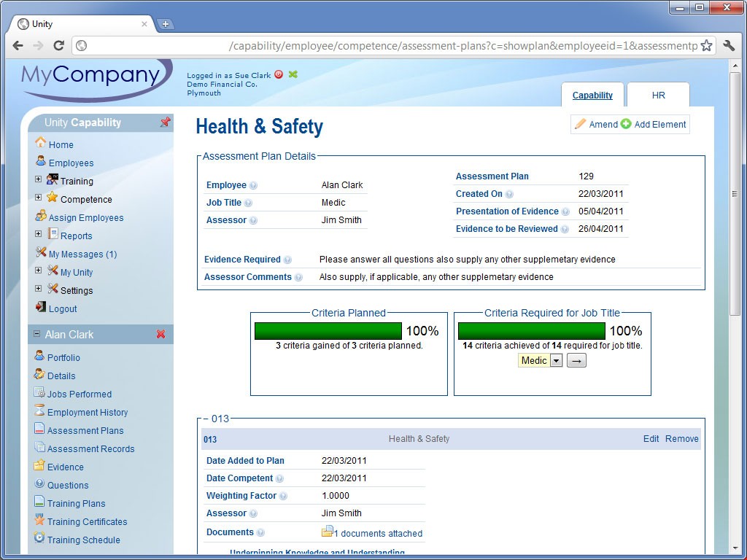
Task: Click the My Messages tools icon
Action: click(41, 252)
